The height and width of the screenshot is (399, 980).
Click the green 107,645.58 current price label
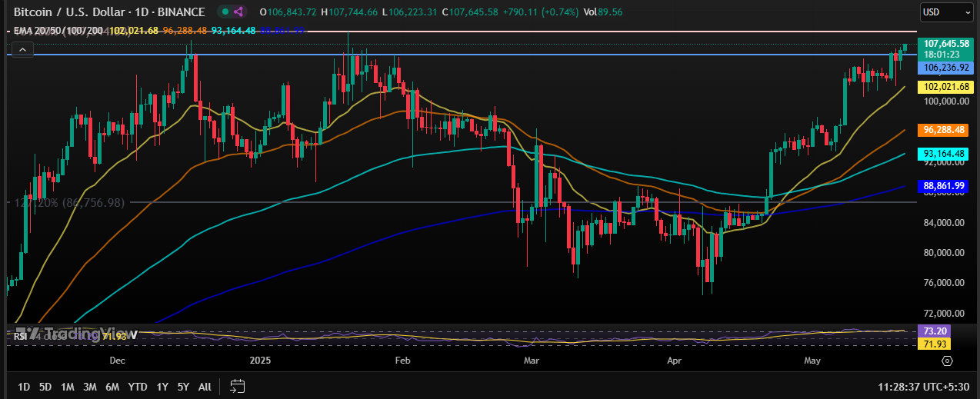[x=946, y=44]
